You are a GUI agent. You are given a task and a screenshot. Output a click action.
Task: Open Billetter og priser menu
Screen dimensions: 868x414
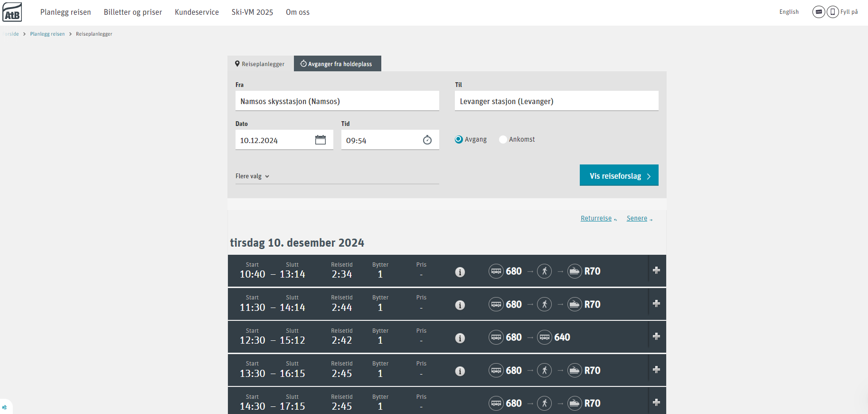point(133,12)
